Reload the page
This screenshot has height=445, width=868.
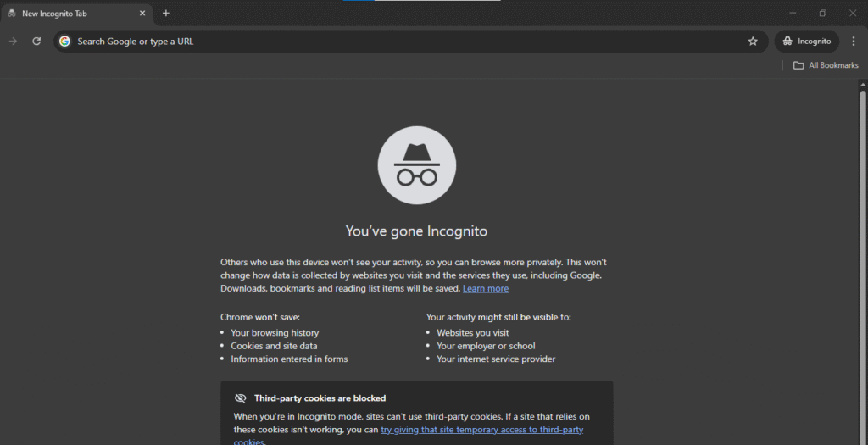click(x=36, y=42)
